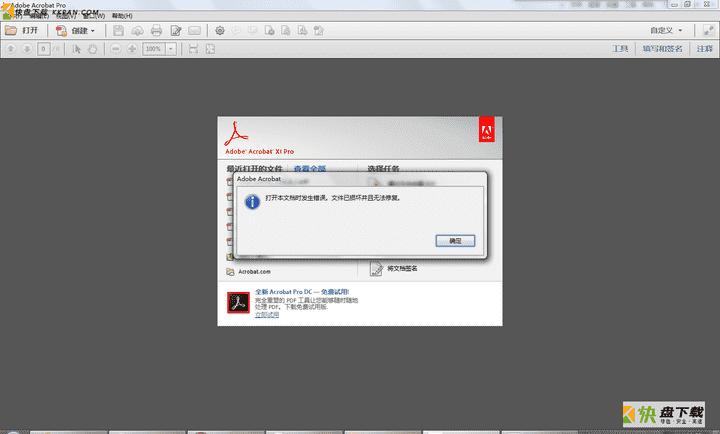720x434 pixels.
Task: Open the 填写和签名 pane
Action: (663, 49)
